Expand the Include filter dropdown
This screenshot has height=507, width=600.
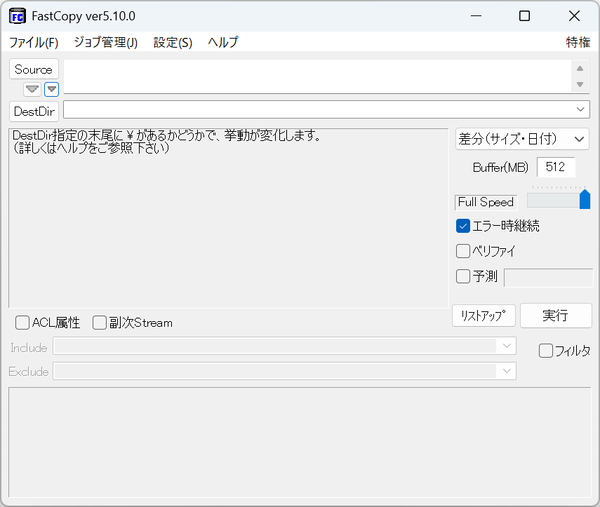[507, 346]
